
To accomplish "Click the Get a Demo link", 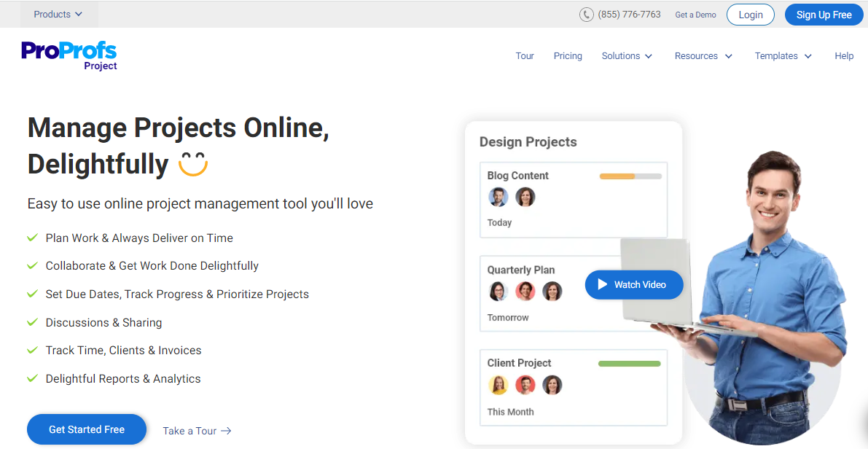I will (695, 15).
